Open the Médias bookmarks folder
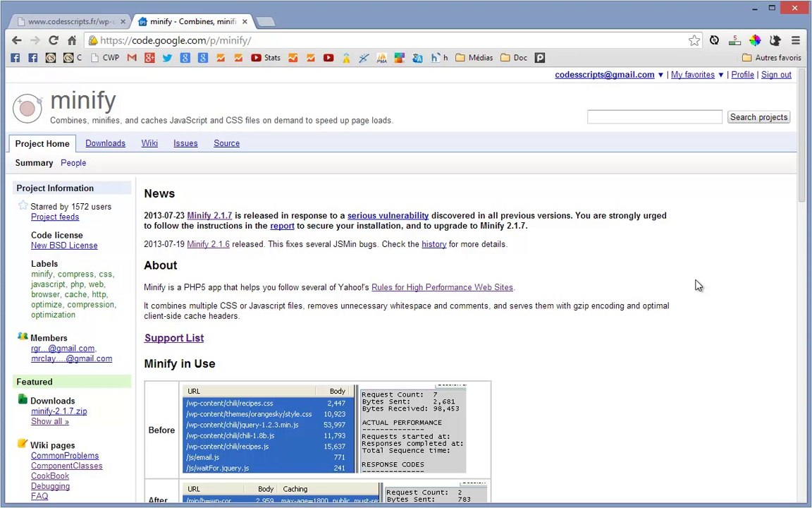This screenshot has height=508, width=812. [474, 58]
